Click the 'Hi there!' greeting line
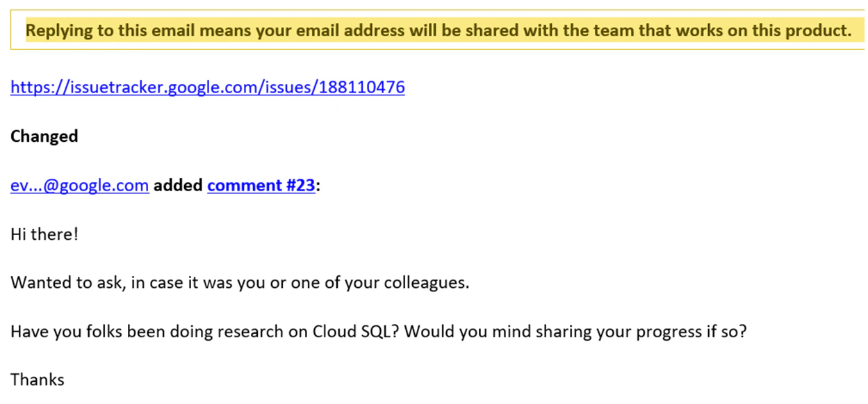868x404 pixels. pos(44,234)
